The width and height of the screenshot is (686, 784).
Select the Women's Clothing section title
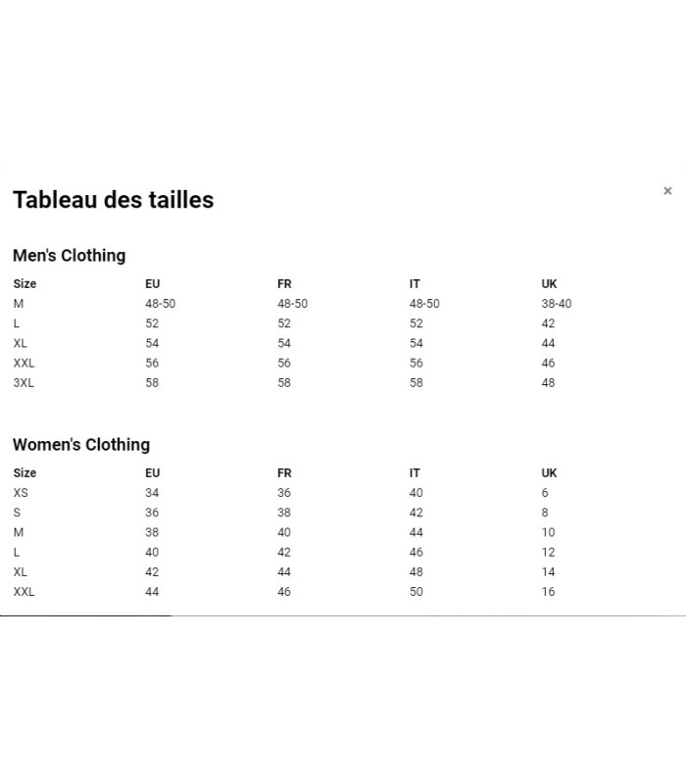point(81,445)
